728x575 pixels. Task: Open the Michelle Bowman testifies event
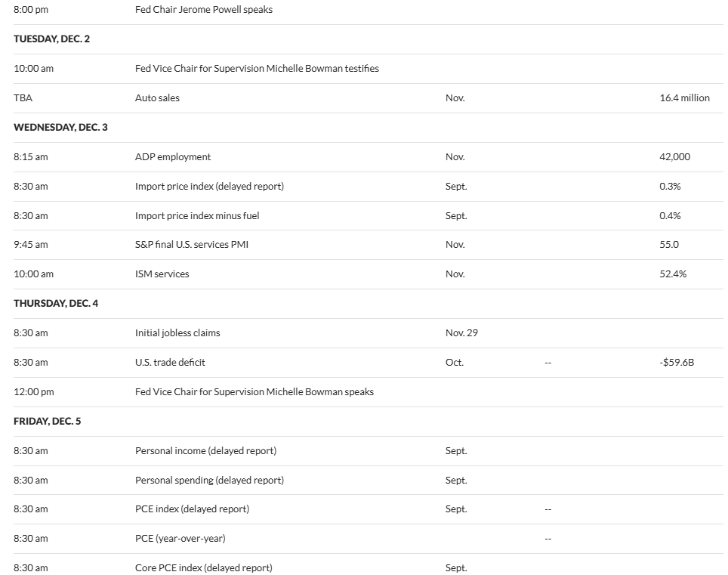257,69
